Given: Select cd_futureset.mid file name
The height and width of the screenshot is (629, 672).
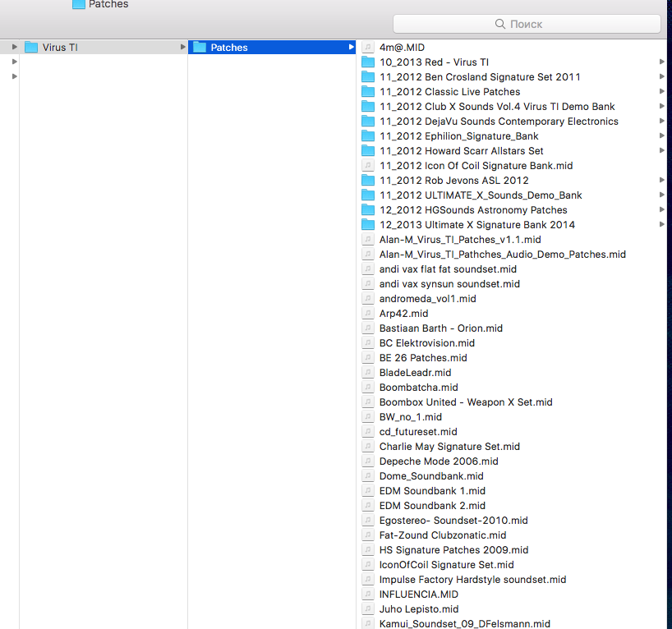Looking at the screenshot, I should [418, 431].
